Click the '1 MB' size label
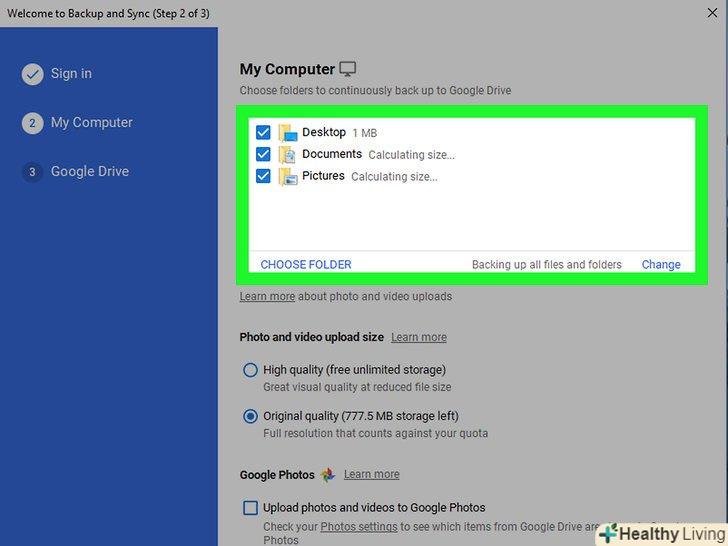Screen dimensions: 728x546 pos(364,133)
